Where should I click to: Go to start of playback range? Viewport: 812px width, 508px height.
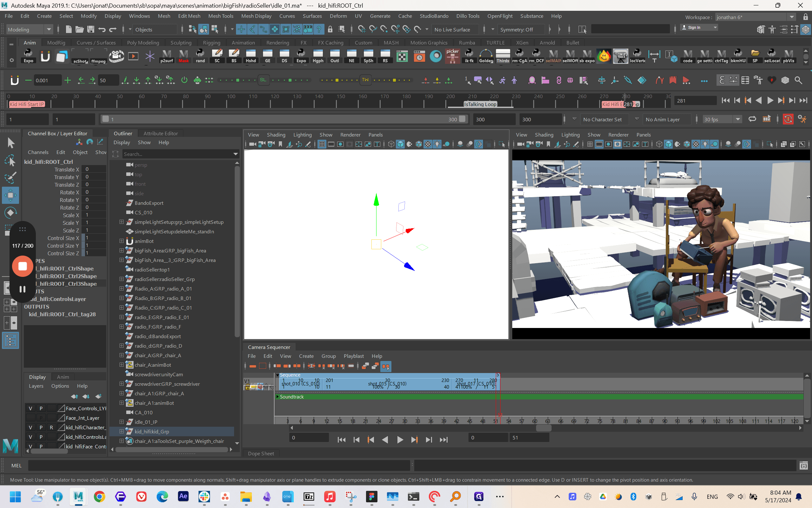(725, 100)
